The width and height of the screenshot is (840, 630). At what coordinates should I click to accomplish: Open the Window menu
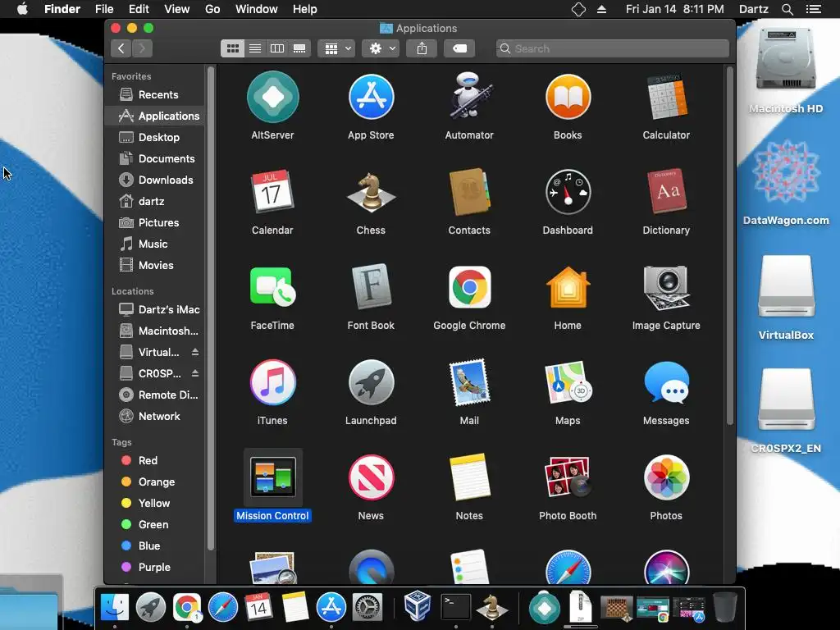pyautogui.click(x=257, y=9)
